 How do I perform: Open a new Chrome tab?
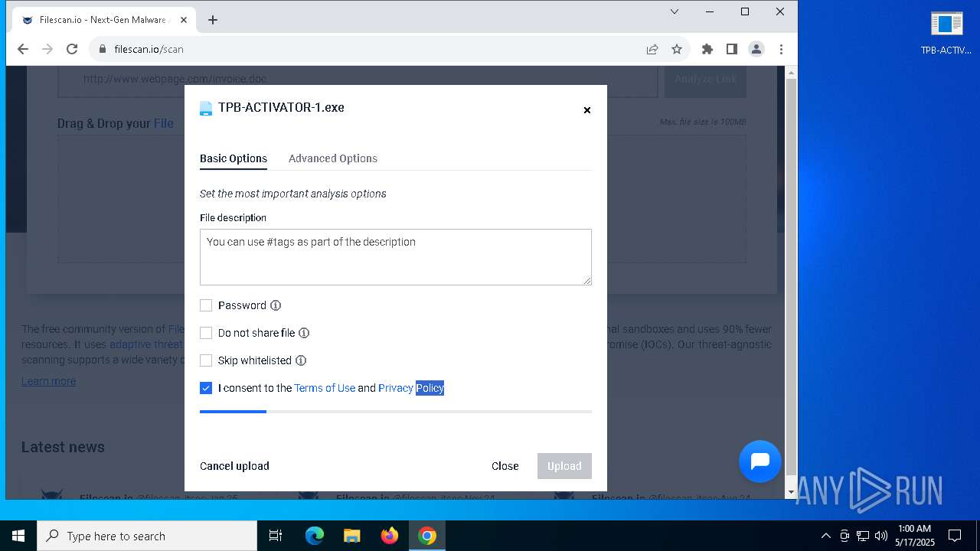[213, 20]
